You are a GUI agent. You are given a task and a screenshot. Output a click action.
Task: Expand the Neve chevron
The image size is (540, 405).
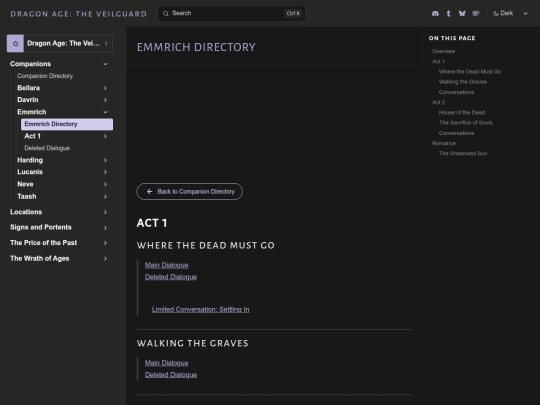(105, 184)
